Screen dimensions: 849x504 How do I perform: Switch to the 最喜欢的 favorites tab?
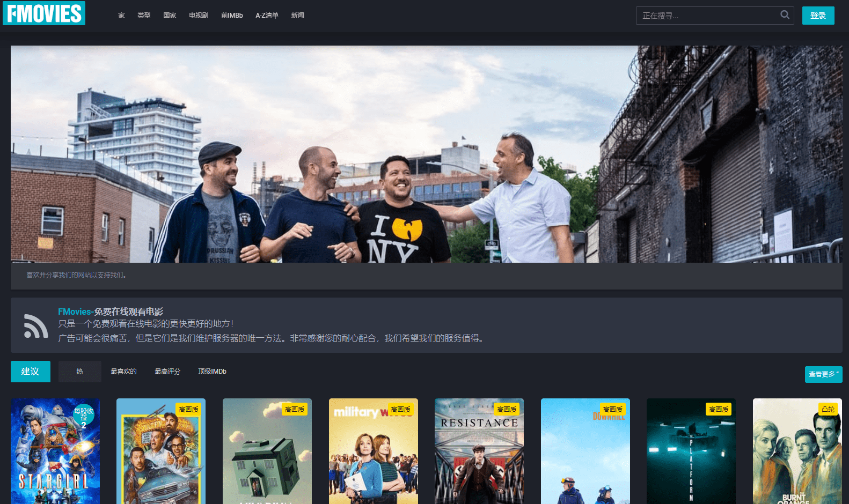[x=123, y=372]
